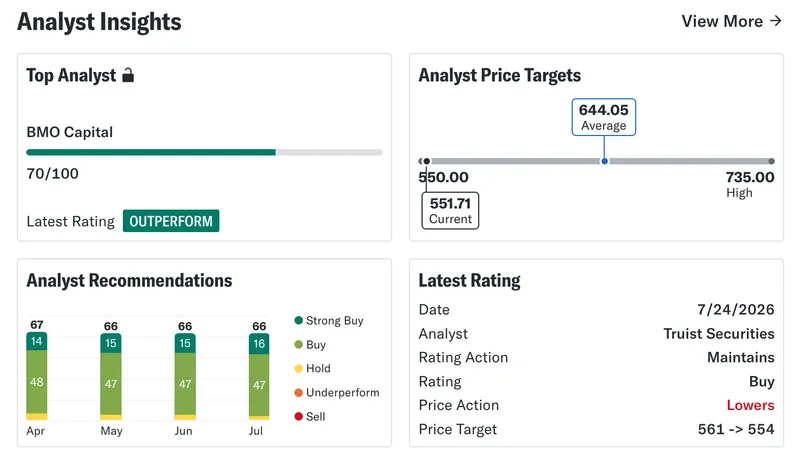Click the Underperform legend orange dot
800x460 pixels.
pos(298,392)
